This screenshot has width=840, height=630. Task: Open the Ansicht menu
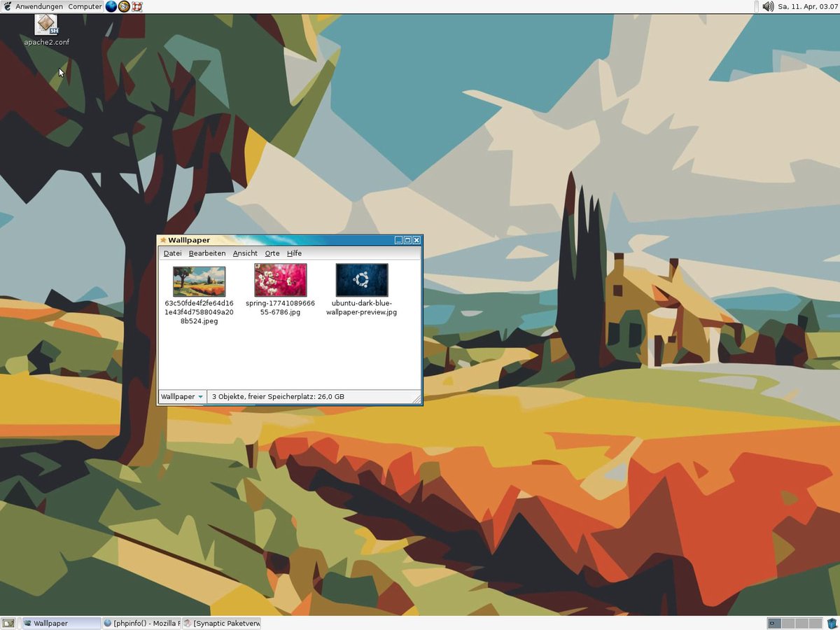coord(245,253)
